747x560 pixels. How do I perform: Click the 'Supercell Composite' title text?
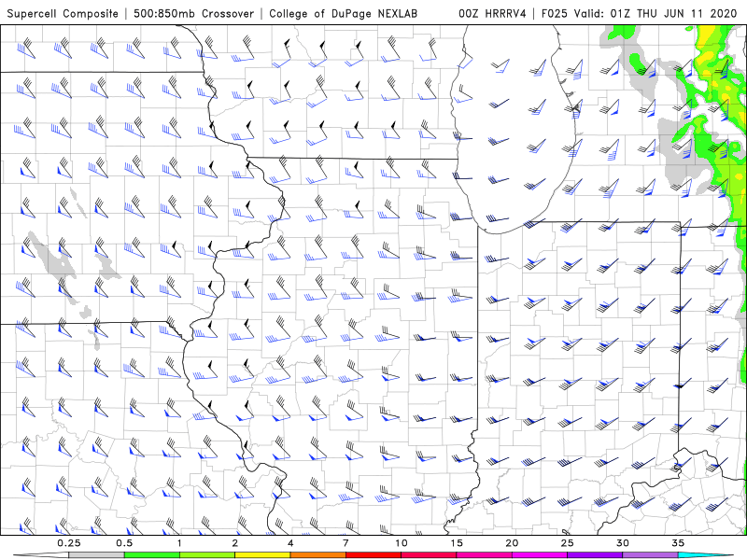click(x=63, y=13)
